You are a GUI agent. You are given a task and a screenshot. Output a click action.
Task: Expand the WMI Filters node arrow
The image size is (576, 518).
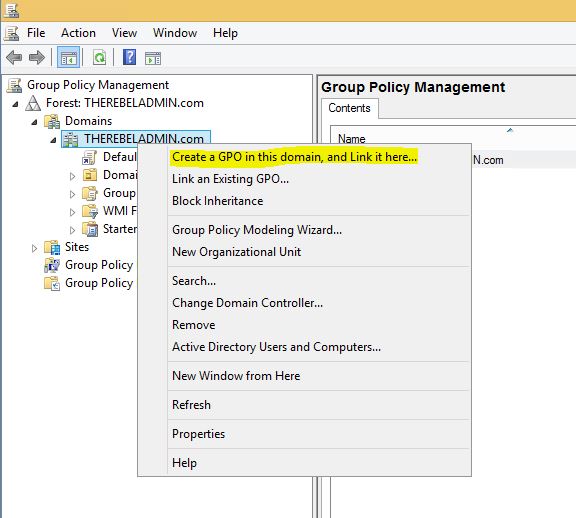72,212
